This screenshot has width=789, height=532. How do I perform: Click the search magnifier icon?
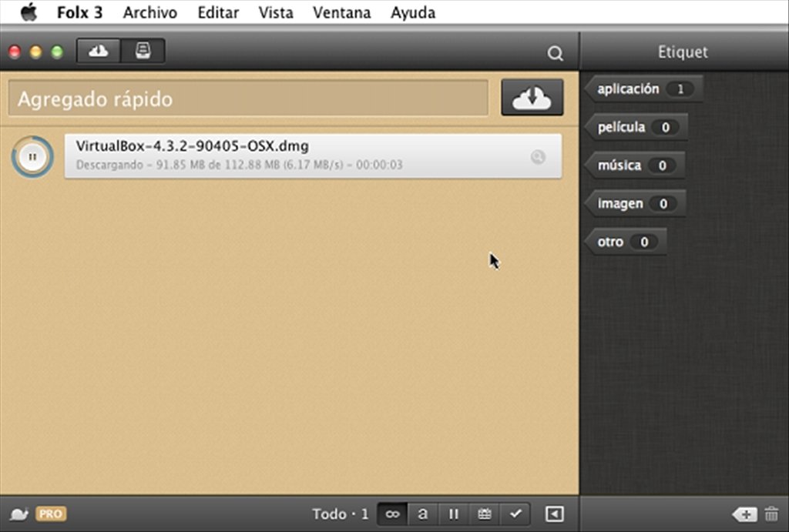pyautogui.click(x=555, y=53)
